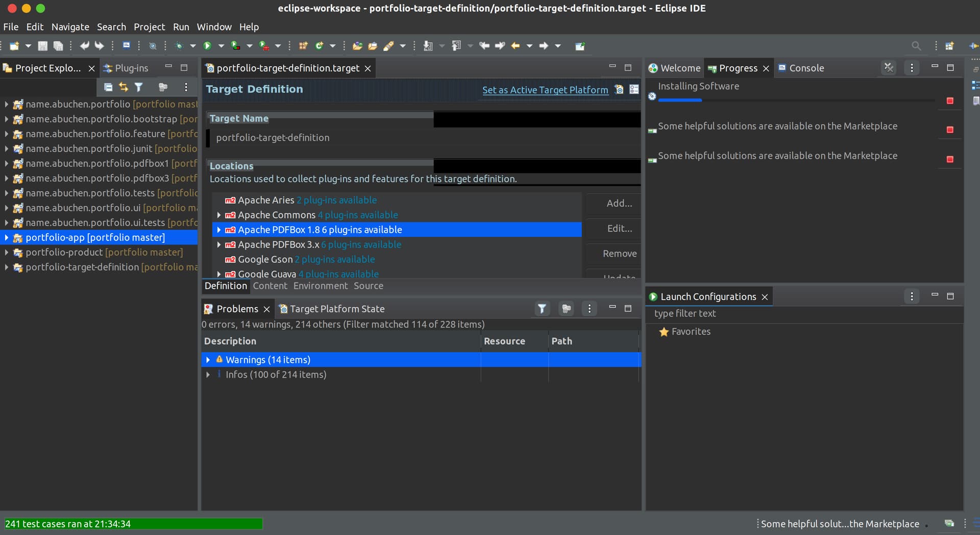Click the Installing Software progress bar
This screenshot has width=980, height=535.
(796, 101)
